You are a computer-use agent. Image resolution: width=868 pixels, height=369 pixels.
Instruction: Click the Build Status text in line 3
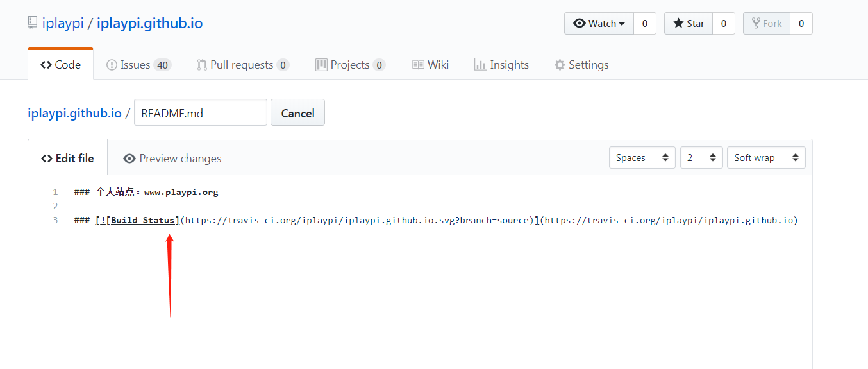tap(142, 220)
